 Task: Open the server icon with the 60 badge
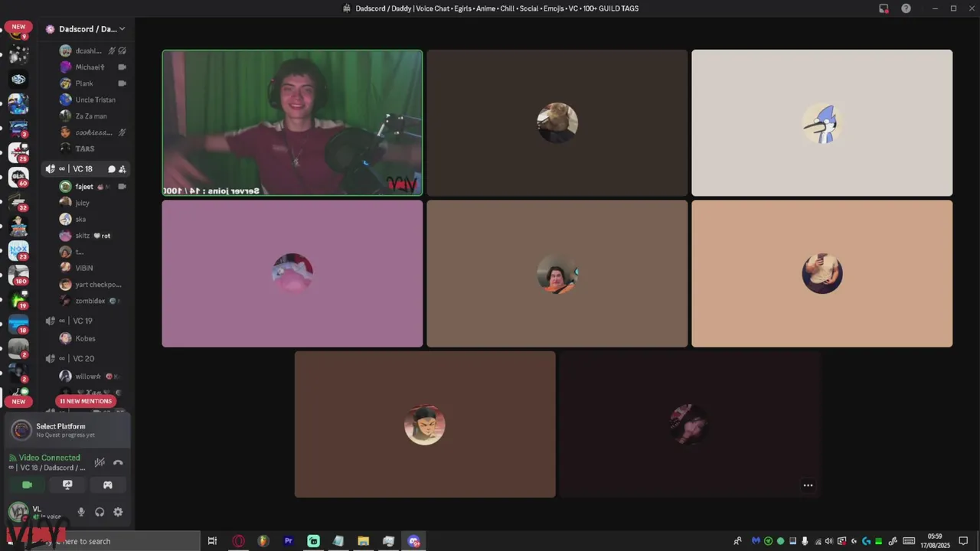point(18,177)
